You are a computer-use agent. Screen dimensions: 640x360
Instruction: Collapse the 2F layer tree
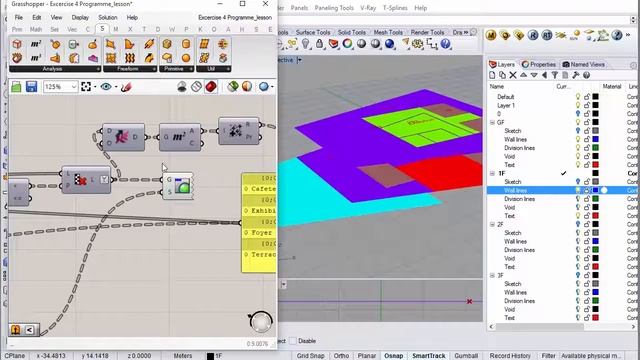click(492, 224)
